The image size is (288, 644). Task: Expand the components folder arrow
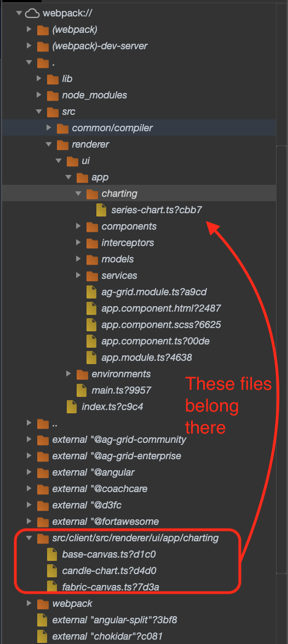[x=78, y=226]
